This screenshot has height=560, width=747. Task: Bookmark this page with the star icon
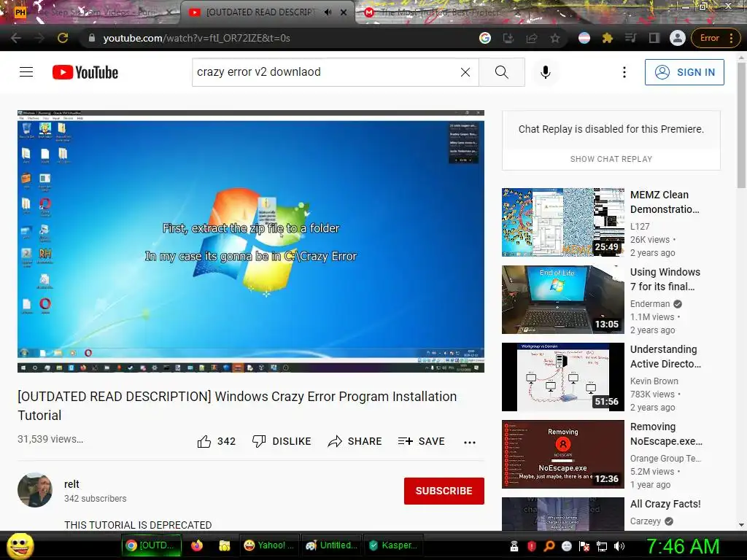point(555,38)
